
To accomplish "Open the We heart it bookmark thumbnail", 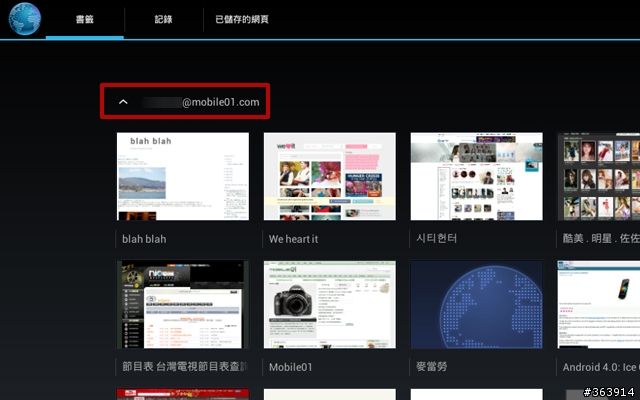I will pos(330,176).
